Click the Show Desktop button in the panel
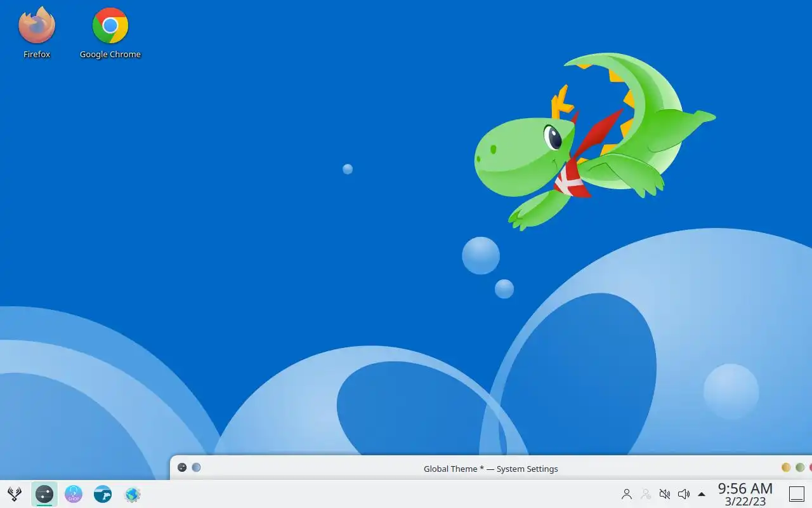 click(x=797, y=494)
